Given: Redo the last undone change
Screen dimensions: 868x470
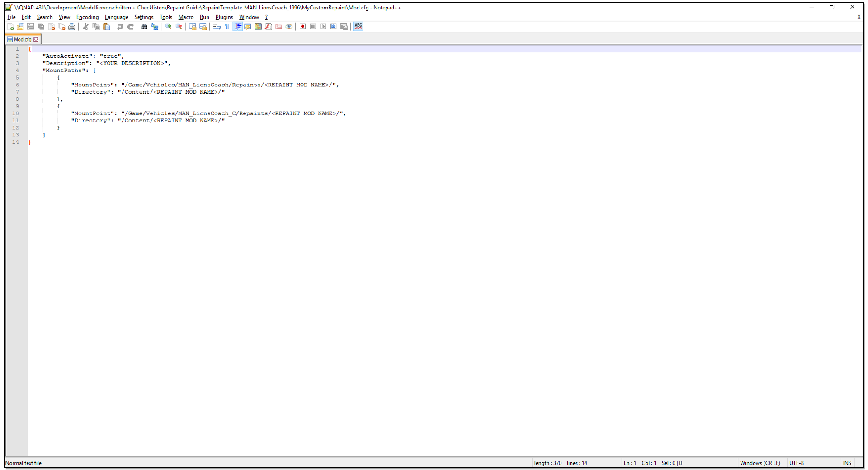Looking at the screenshot, I should coord(130,27).
